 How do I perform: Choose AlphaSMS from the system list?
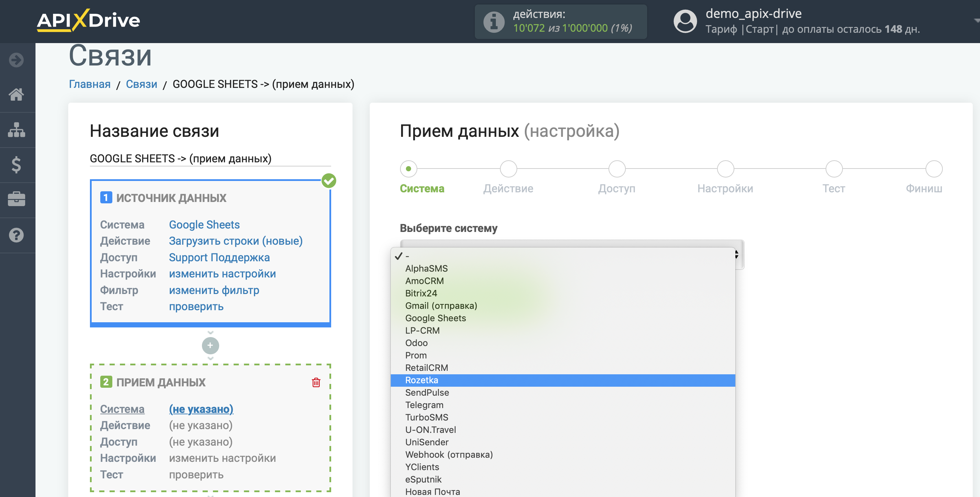563,269
